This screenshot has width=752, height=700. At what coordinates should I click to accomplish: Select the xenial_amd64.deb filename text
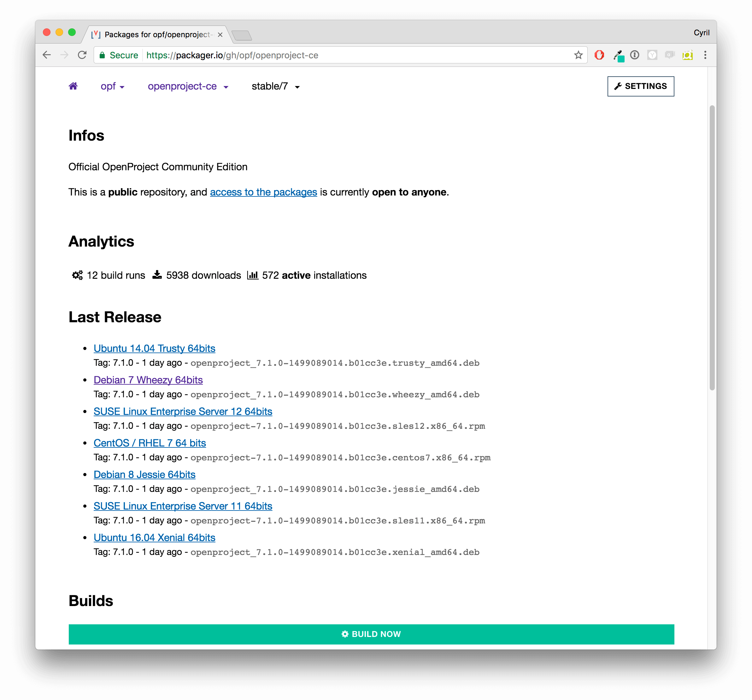[x=335, y=552]
